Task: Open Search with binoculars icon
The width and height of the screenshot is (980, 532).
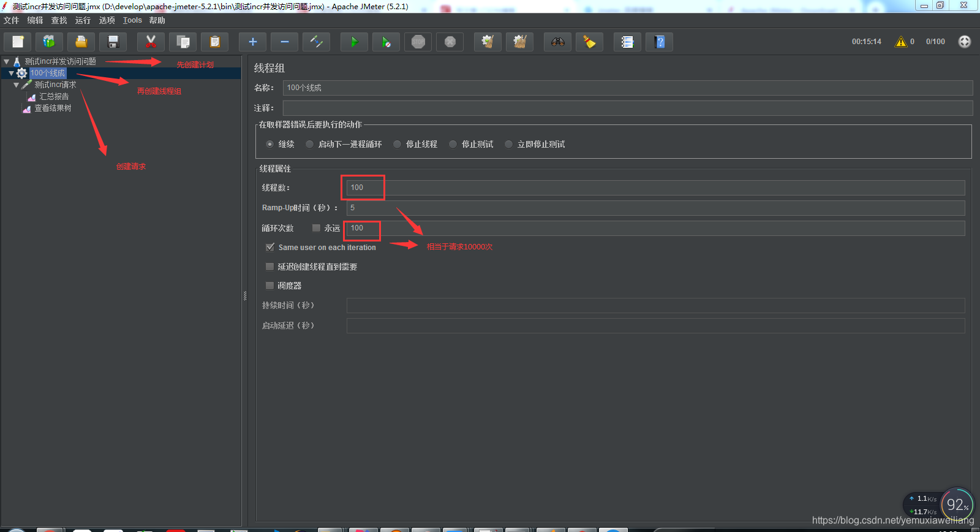Action: 557,42
